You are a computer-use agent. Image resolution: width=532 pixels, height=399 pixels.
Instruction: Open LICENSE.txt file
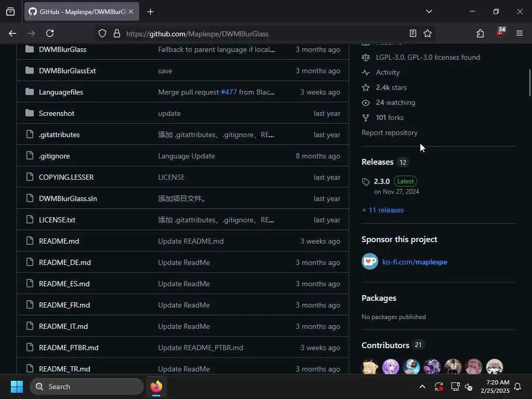click(57, 220)
